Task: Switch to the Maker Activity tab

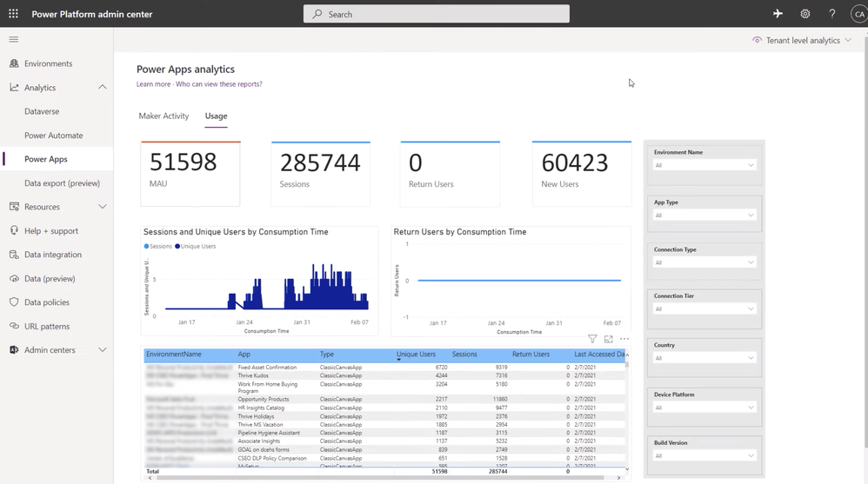Action: click(164, 116)
